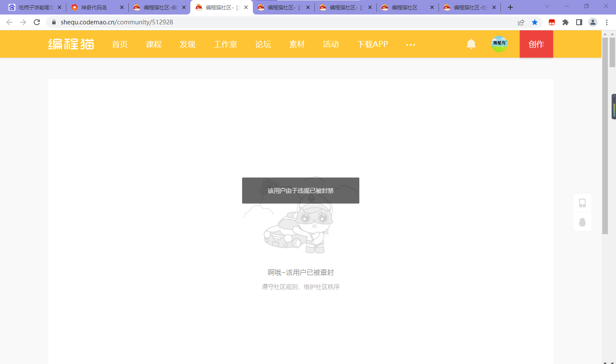Click the red 创作 button
This screenshot has height=364, width=616.
536,44
